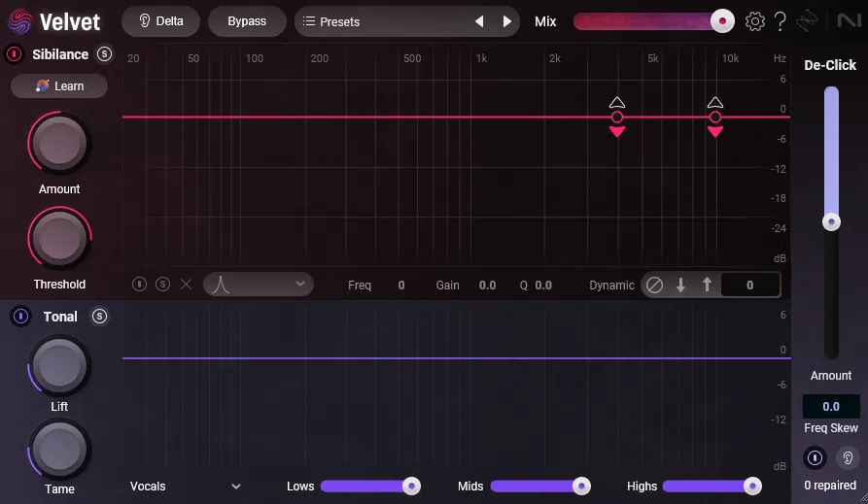Viewport: 868px width, 504px height.
Task: Click the Q value field
Action: pos(543,286)
